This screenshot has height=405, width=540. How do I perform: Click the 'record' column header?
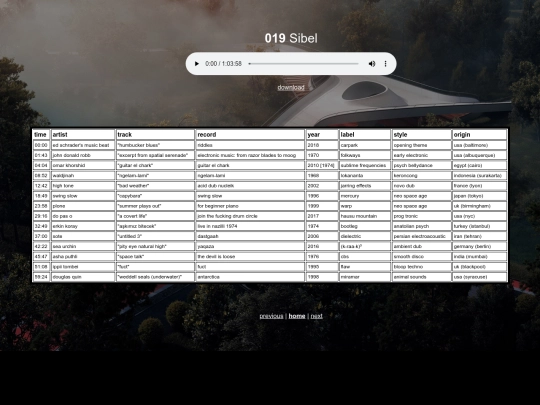point(250,134)
